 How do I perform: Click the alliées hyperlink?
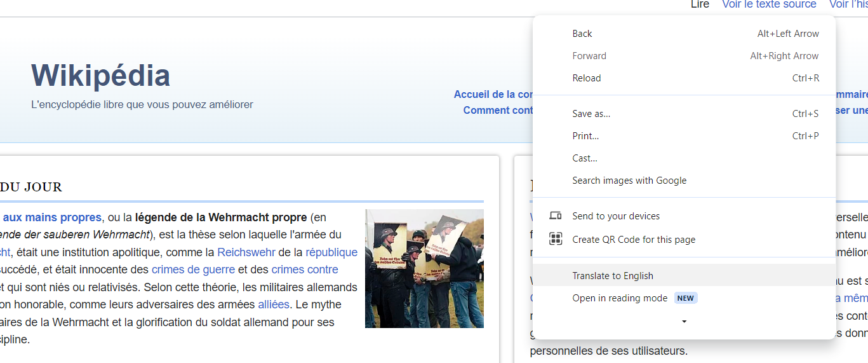pyautogui.click(x=273, y=305)
